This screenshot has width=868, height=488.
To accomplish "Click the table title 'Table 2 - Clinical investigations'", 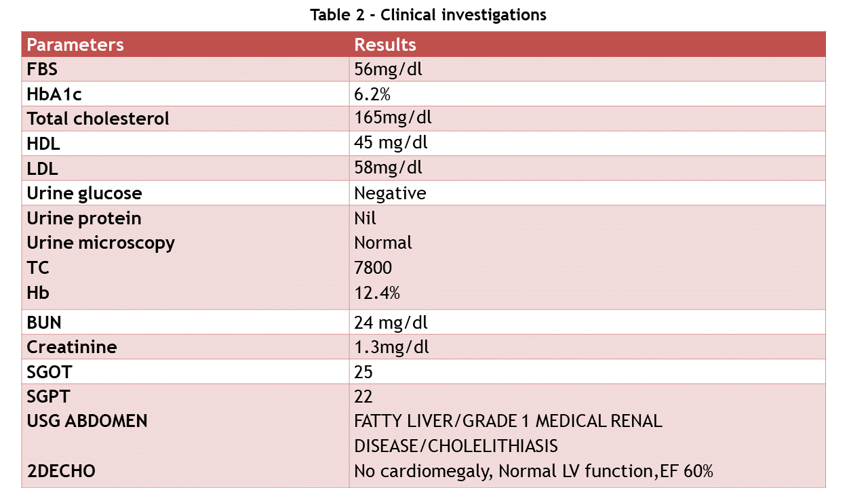I will click(428, 15).
